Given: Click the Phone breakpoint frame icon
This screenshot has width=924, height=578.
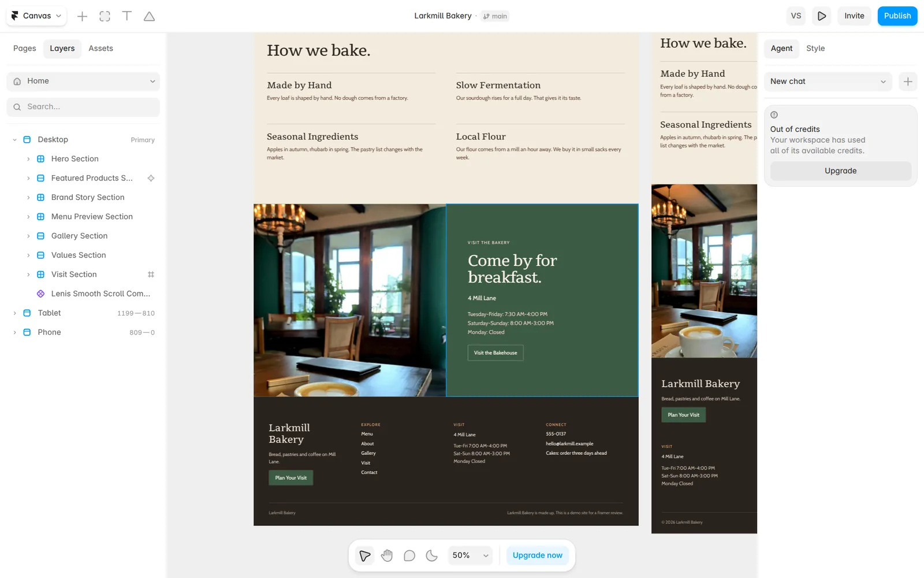Looking at the screenshot, I should click(27, 332).
